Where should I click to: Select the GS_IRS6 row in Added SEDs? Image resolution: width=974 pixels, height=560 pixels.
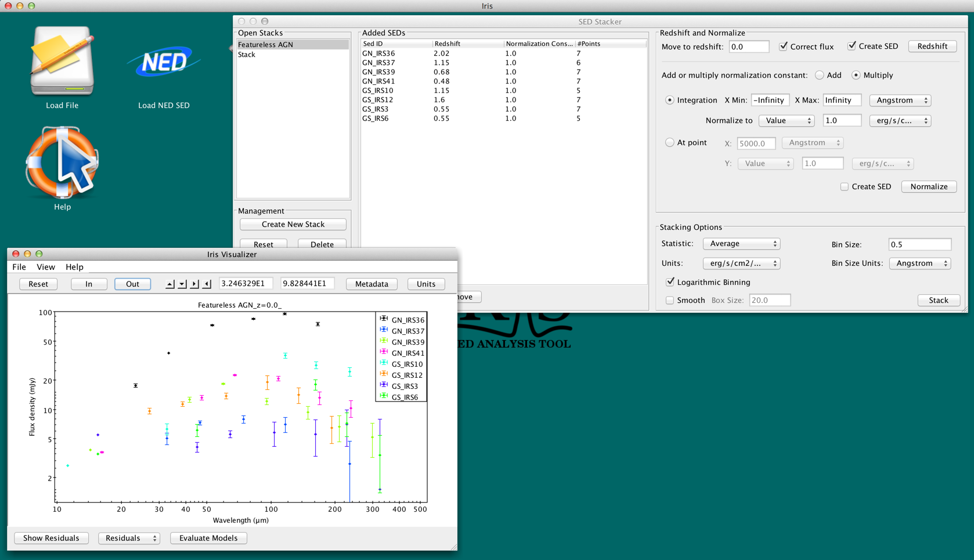point(503,118)
